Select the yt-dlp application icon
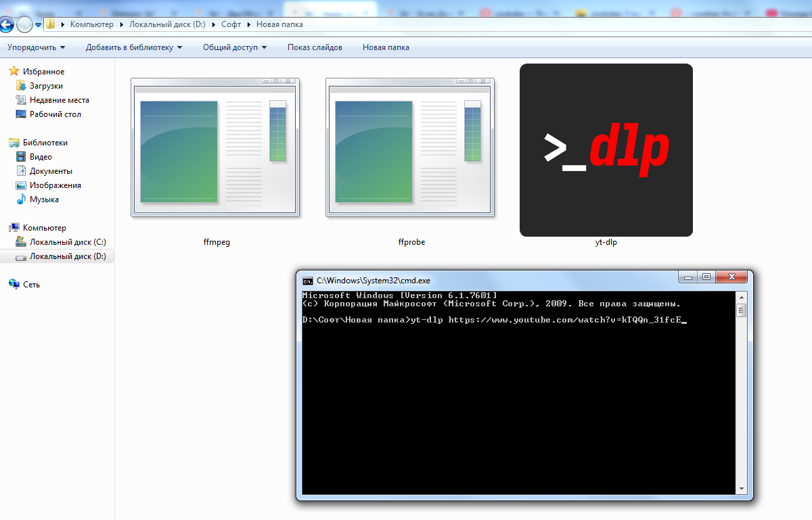 [606, 150]
